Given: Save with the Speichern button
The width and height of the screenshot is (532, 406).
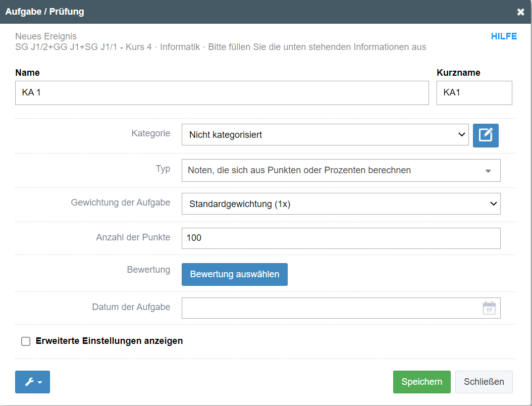Looking at the screenshot, I should pos(421,382).
